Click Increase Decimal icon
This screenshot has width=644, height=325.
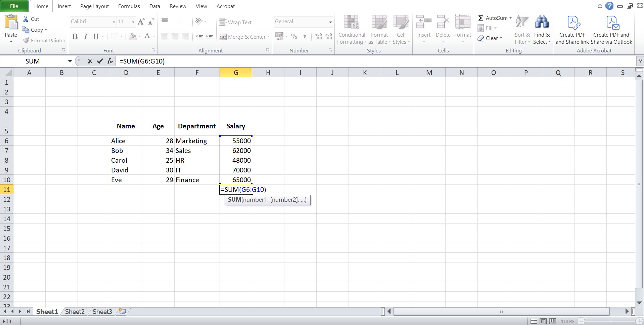[x=318, y=36]
